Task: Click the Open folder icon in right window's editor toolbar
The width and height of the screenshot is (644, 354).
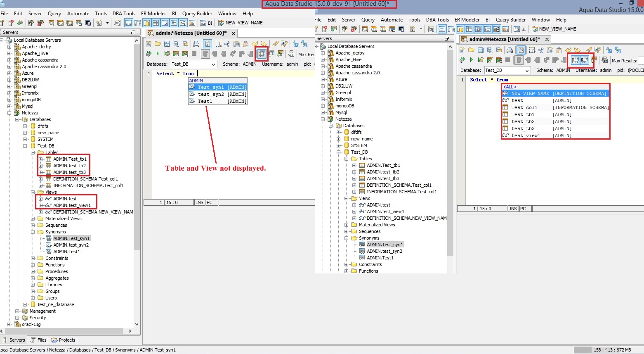Action: coord(471,50)
